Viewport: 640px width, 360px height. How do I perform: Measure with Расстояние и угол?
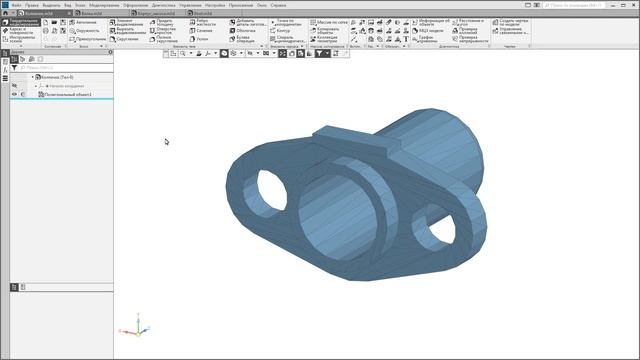coord(469,22)
